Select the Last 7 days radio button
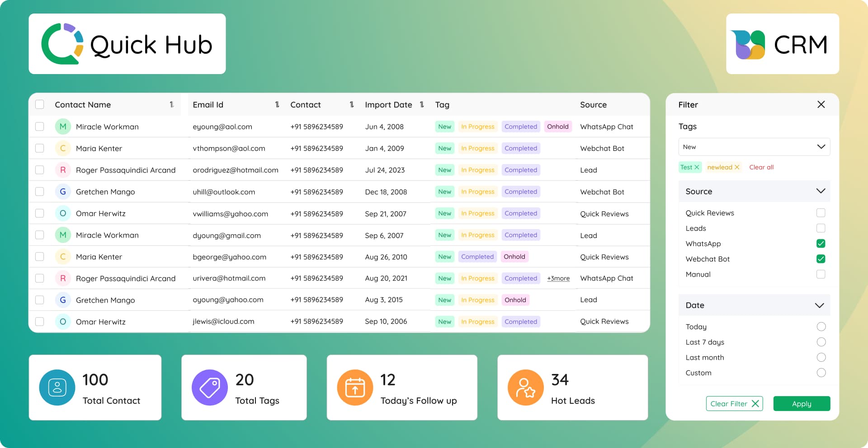Image resolution: width=868 pixels, height=448 pixels. [821, 342]
